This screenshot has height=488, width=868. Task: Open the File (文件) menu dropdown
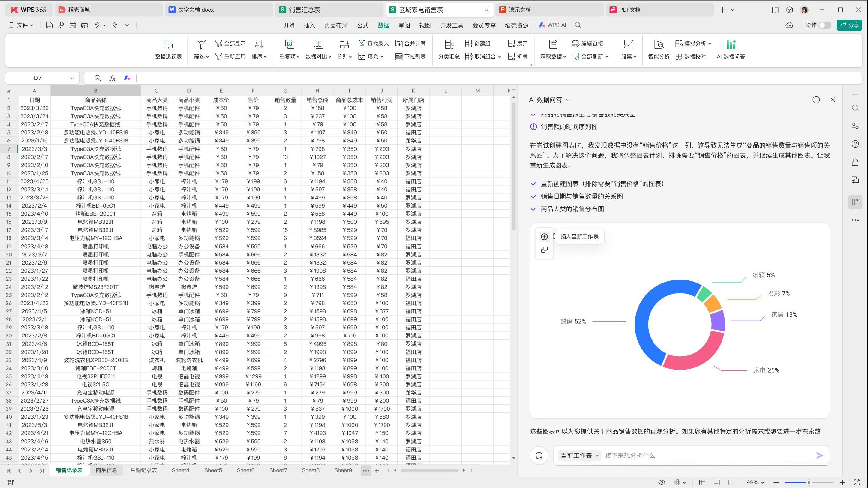[x=22, y=25]
